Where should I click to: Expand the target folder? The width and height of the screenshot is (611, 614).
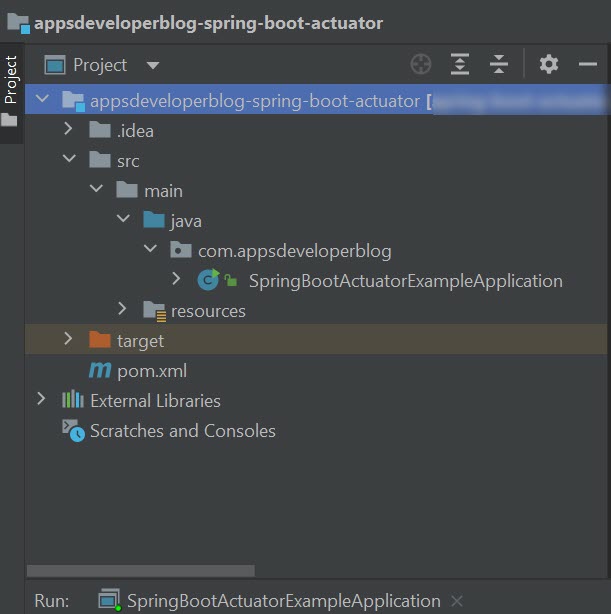68,340
